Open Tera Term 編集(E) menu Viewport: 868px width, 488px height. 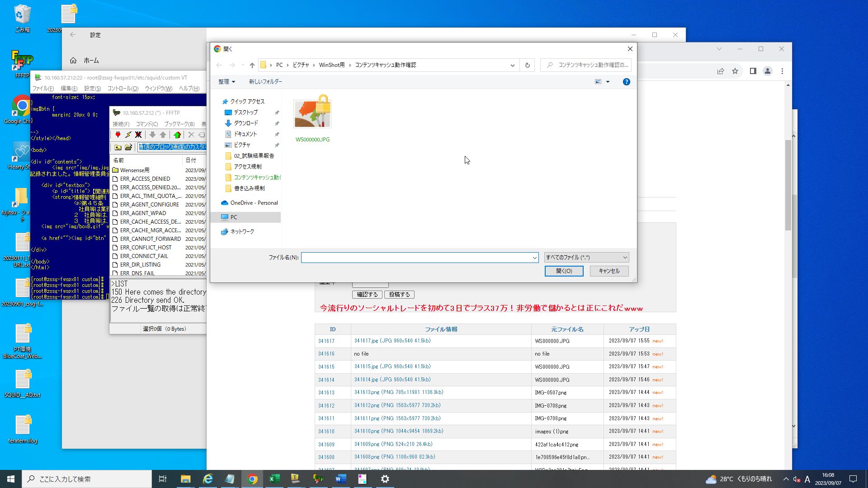tap(69, 89)
